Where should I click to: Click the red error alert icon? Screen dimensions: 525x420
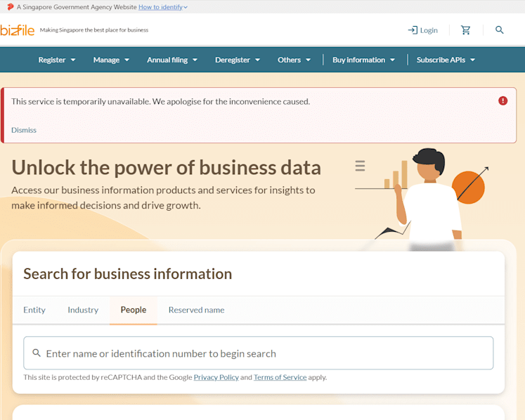point(503,100)
